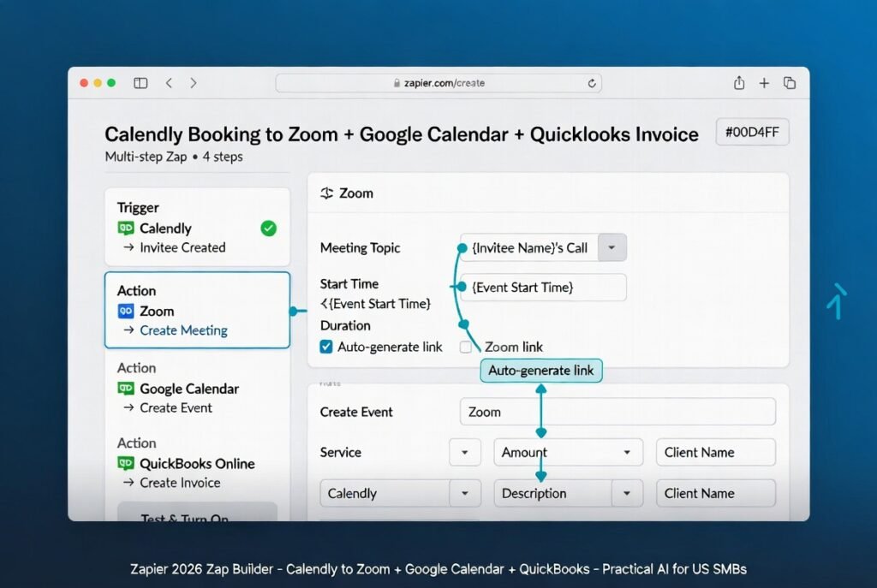This screenshot has height=588, width=877.
Task: Open the browser share icon
Action: click(x=738, y=83)
